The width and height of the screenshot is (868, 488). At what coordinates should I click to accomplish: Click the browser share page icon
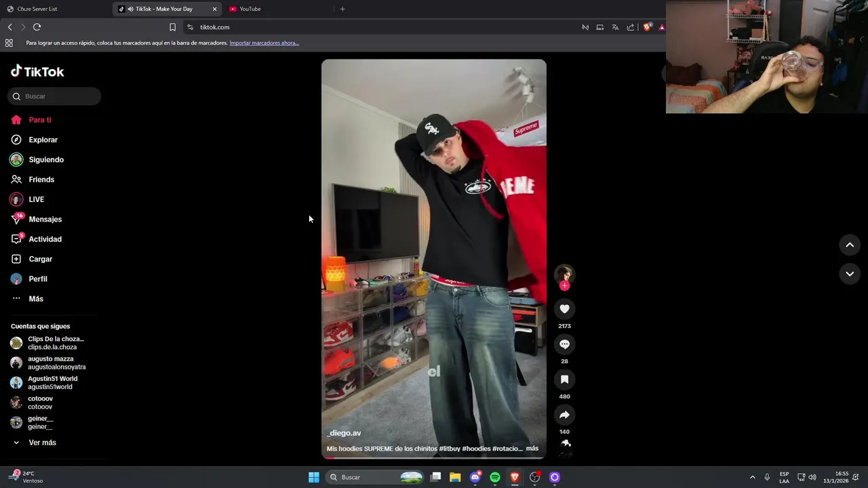(x=631, y=27)
